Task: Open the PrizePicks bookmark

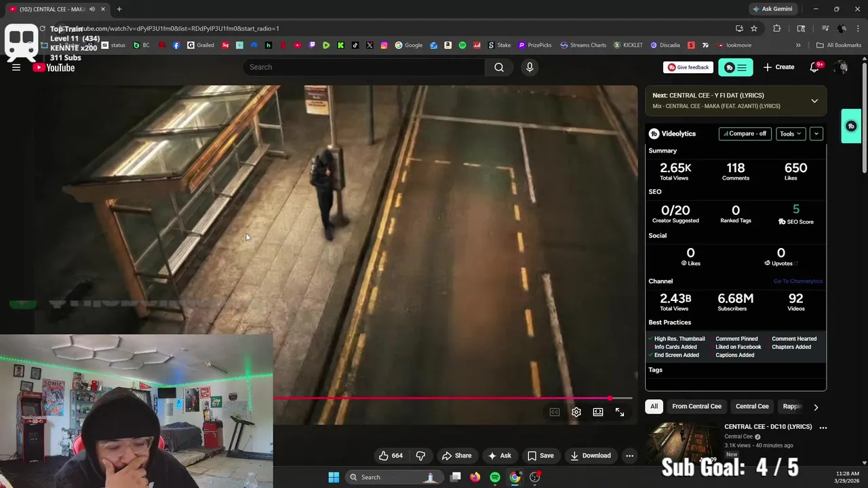Action: pos(535,45)
